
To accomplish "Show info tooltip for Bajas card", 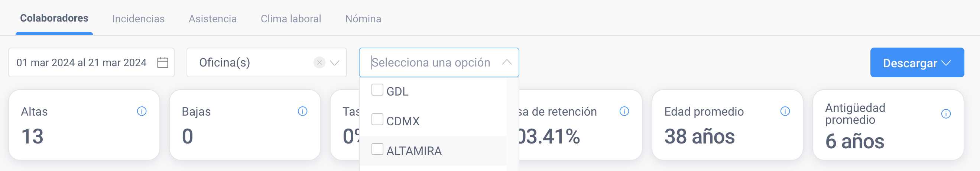I will coord(302,111).
